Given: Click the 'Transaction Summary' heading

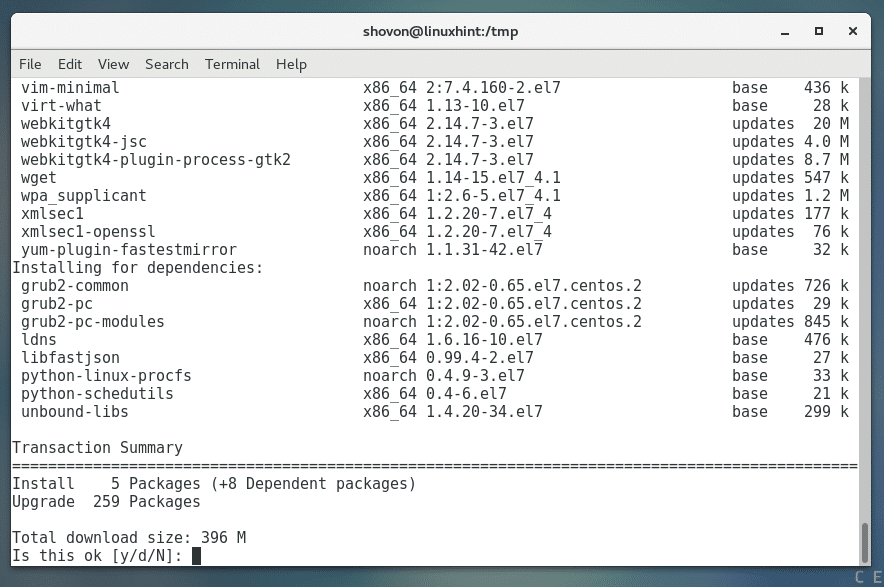Looking at the screenshot, I should (x=97, y=448).
